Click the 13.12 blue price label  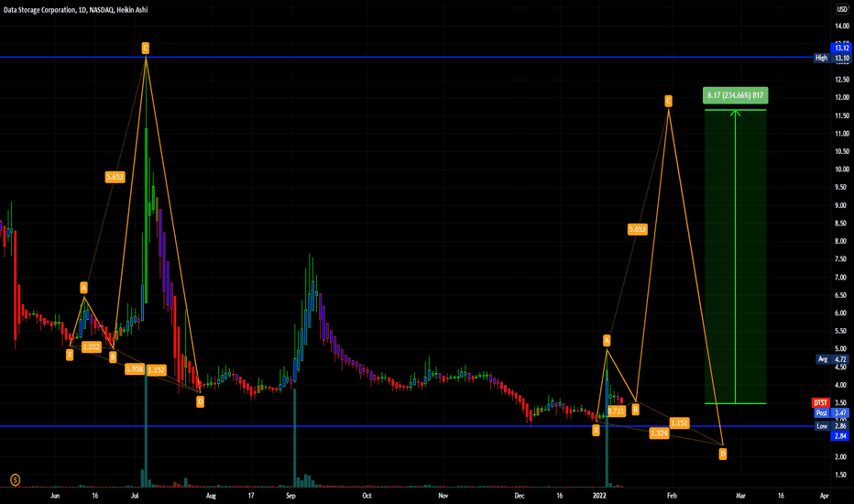pos(841,48)
